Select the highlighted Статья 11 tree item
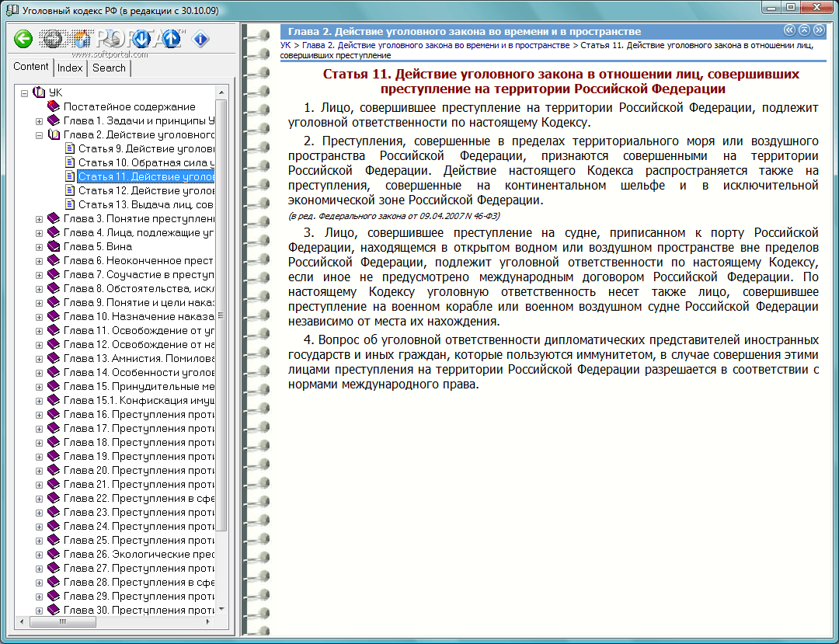This screenshot has width=839, height=644. click(x=146, y=176)
